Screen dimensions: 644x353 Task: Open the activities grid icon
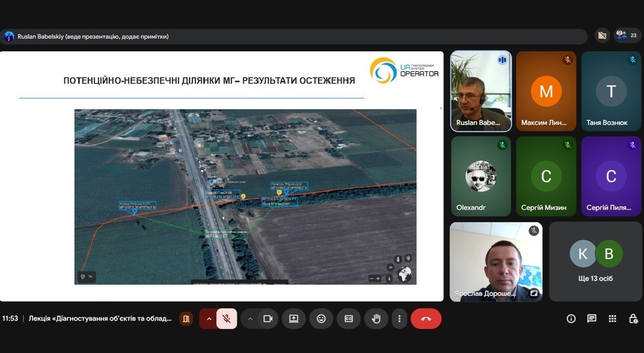[x=612, y=319]
